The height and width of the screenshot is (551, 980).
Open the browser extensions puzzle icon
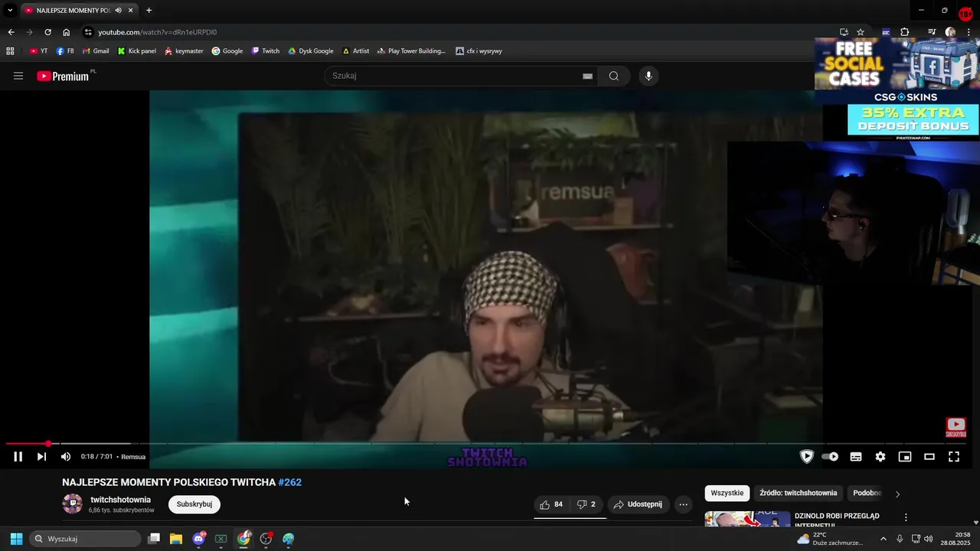tap(904, 32)
